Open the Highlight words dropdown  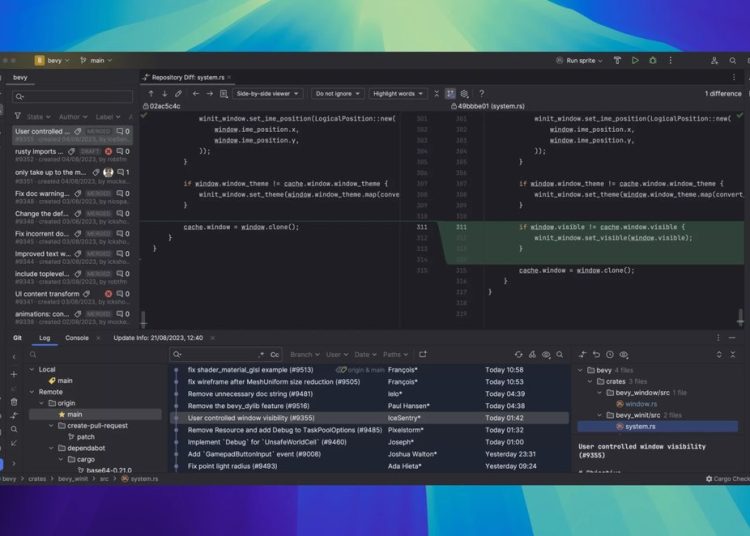tap(397, 93)
